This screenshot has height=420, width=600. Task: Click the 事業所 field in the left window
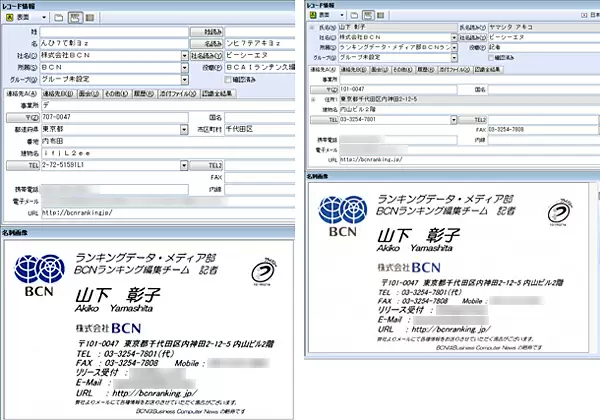168,106
